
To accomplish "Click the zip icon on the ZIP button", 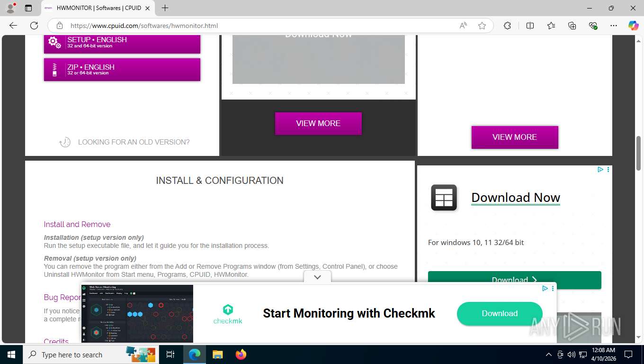I will point(54,70).
